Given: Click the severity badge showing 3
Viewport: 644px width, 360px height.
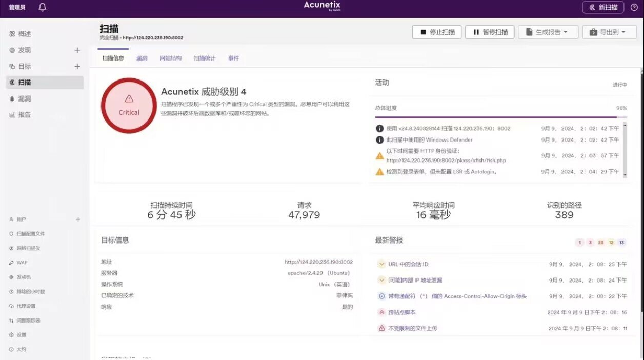Looking at the screenshot, I should pos(590,243).
